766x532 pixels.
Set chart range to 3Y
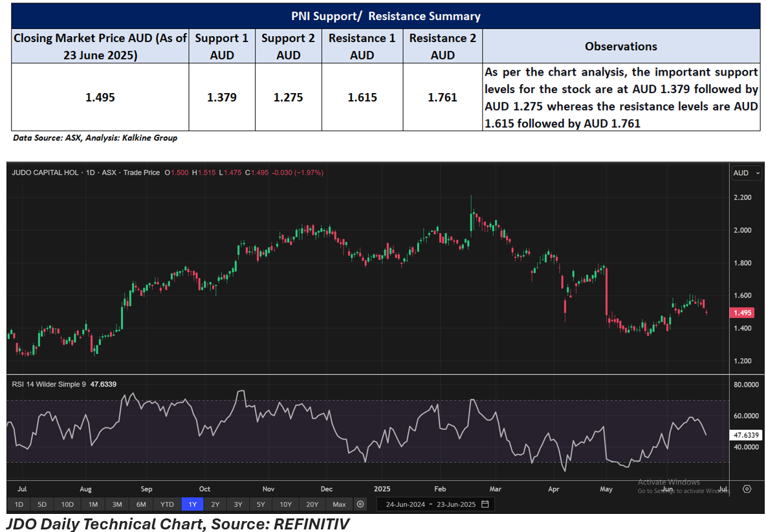[x=238, y=504]
